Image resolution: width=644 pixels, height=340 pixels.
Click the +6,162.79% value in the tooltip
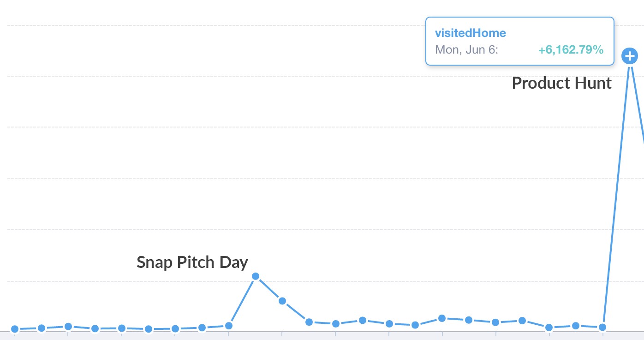[571, 49]
